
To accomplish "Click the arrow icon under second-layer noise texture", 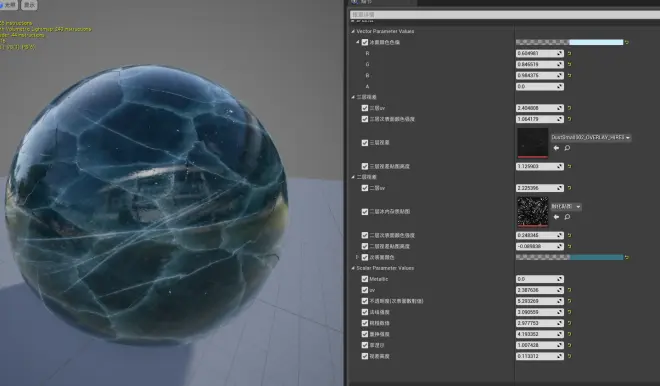I will click(x=556, y=217).
